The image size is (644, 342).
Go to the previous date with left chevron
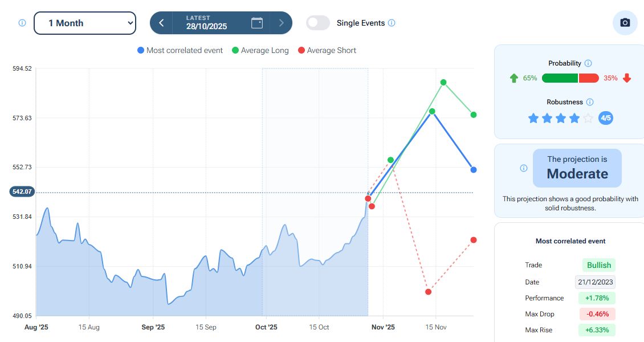point(161,23)
